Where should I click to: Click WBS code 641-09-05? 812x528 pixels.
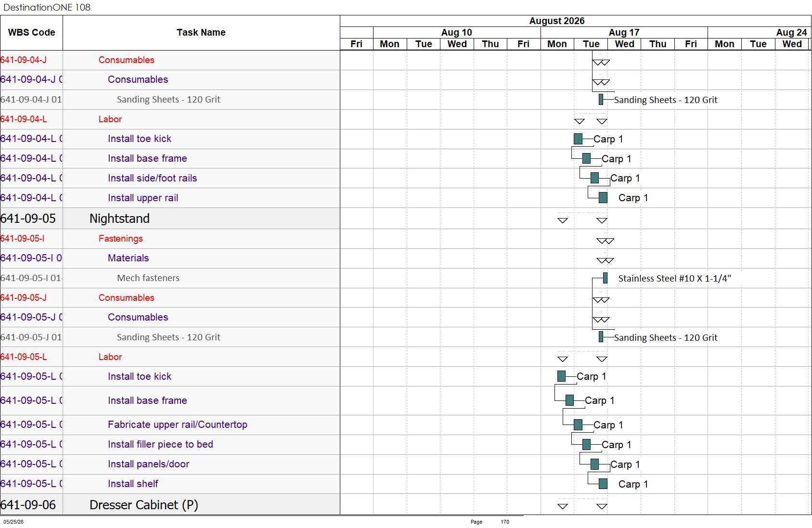point(28,219)
